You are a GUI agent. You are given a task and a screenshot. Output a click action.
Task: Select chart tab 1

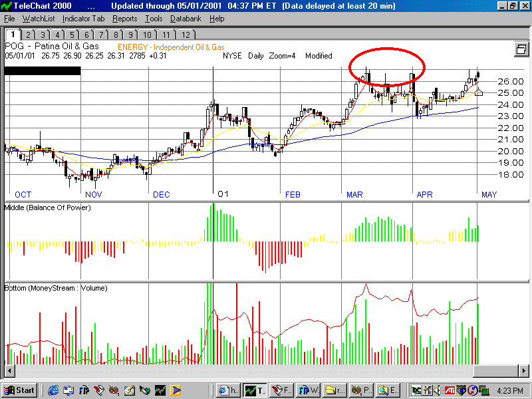pos(13,35)
